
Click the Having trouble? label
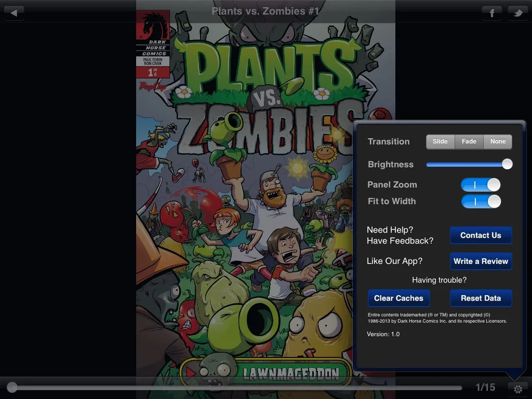[439, 280]
